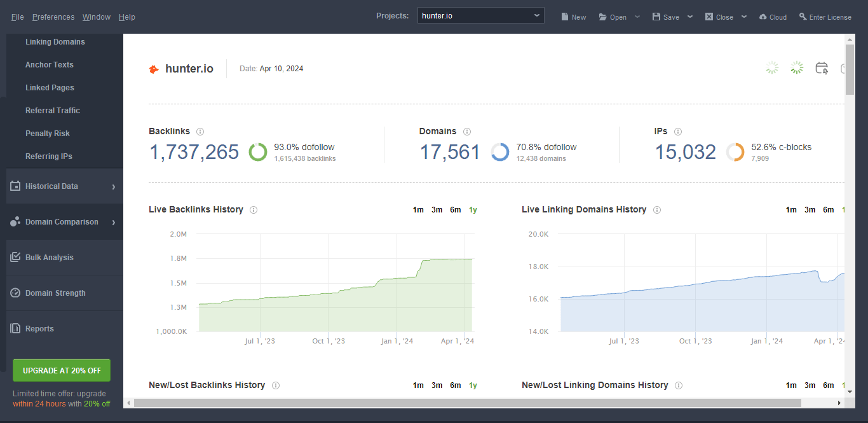The height and width of the screenshot is (423, 868).
Task: Click the text 12,438 domains
Action: click(x=541, y=158)
